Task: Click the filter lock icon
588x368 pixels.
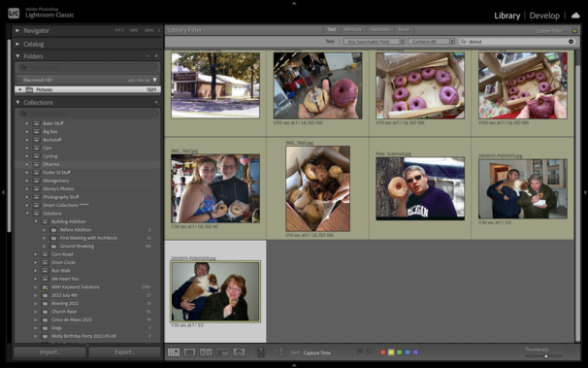Action: tap(574, 30)
